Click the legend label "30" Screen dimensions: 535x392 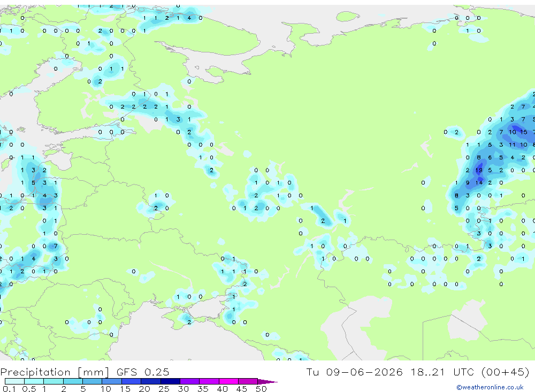[183, 389]
